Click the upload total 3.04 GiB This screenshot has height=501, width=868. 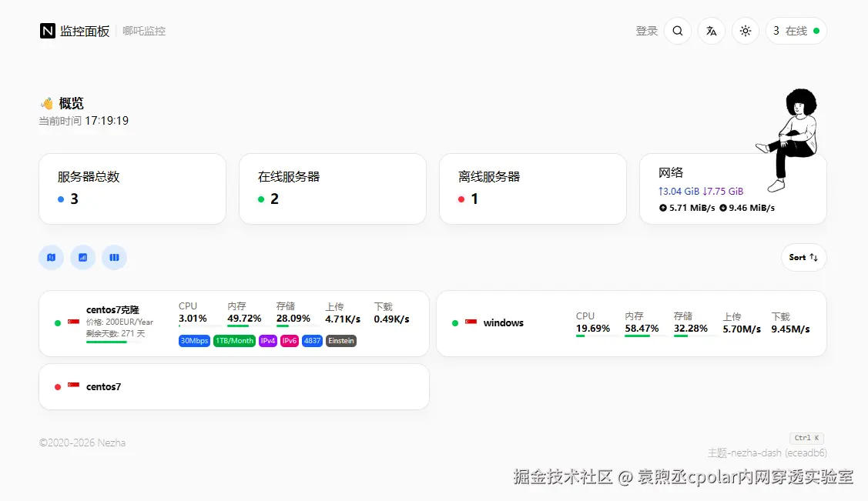pyautogui.click(x=679, y=192)
